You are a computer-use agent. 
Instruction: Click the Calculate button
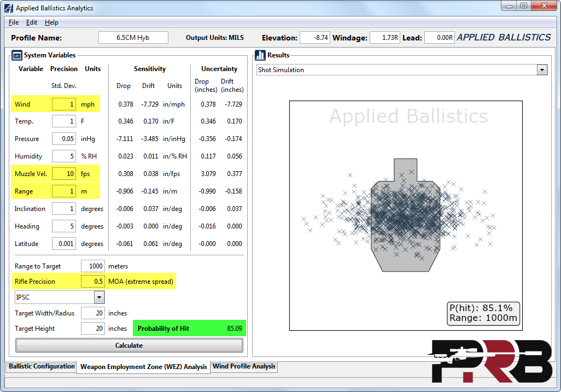point(129,346)
